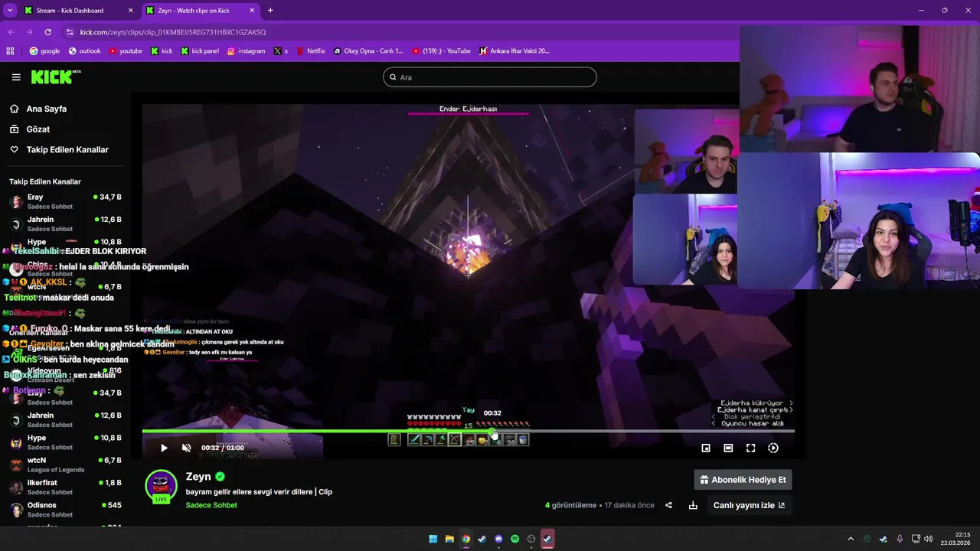
Task: Toggle theater mode in video player
Action: [728, 448]
